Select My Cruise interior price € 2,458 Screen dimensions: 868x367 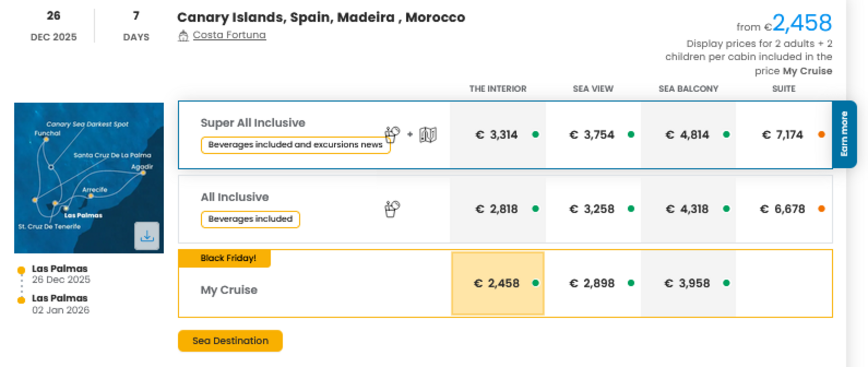click(498, 283)
